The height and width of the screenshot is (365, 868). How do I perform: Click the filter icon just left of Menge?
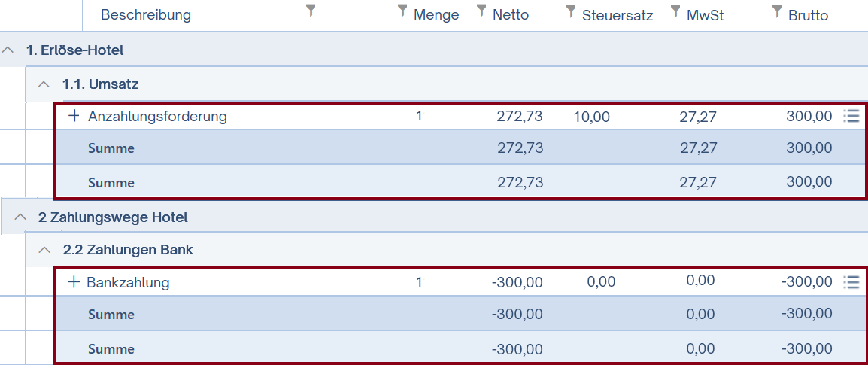click(402, 11)
